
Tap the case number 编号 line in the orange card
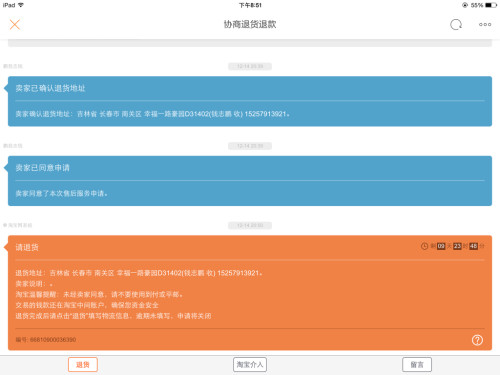[x=46, y=340]
